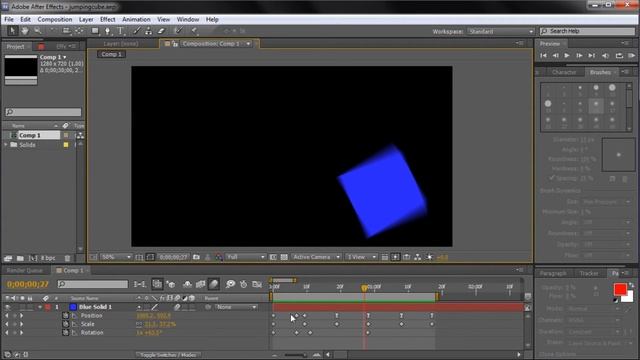640x360 pixels.
Task: Toggle the Scale stopwatch
Action: coord(66,324)
